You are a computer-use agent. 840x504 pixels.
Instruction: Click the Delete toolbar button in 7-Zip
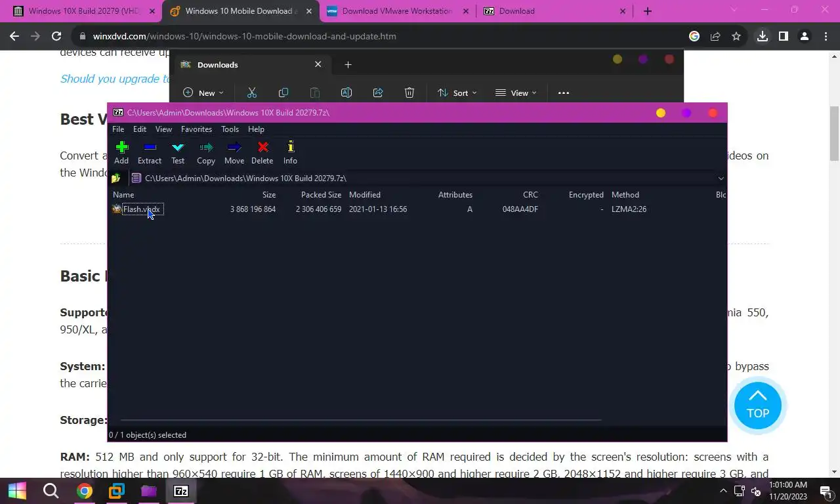[262, 153]
